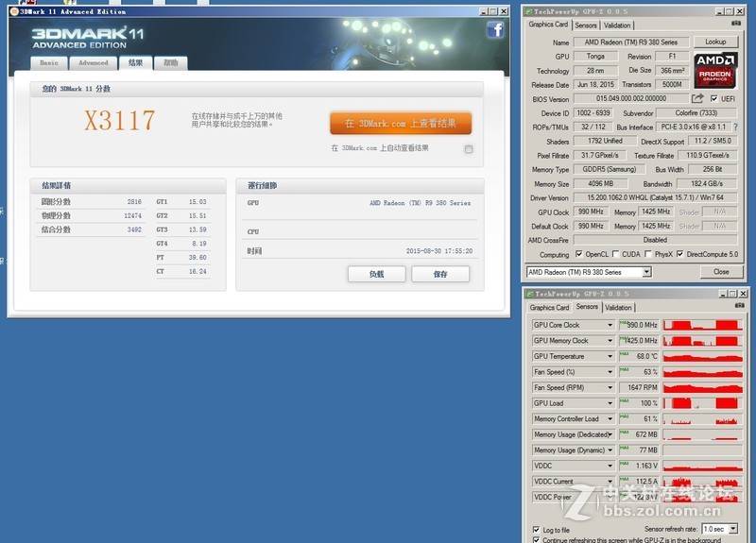
Task: Click the 保存 save button
Action: point(440,274)
